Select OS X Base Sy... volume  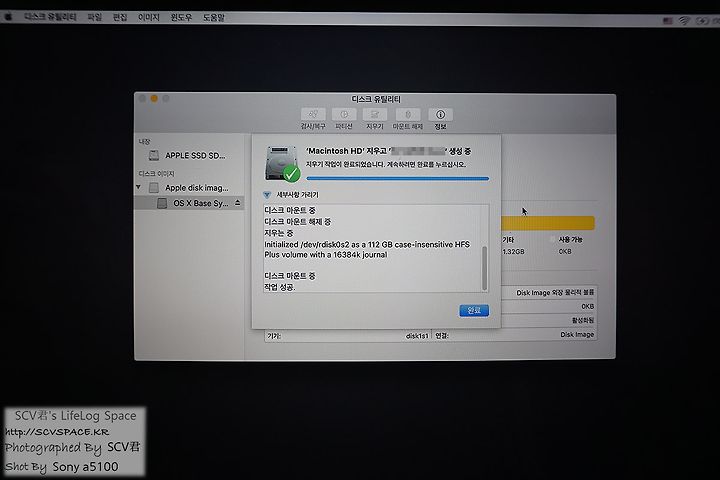point(189,203)
